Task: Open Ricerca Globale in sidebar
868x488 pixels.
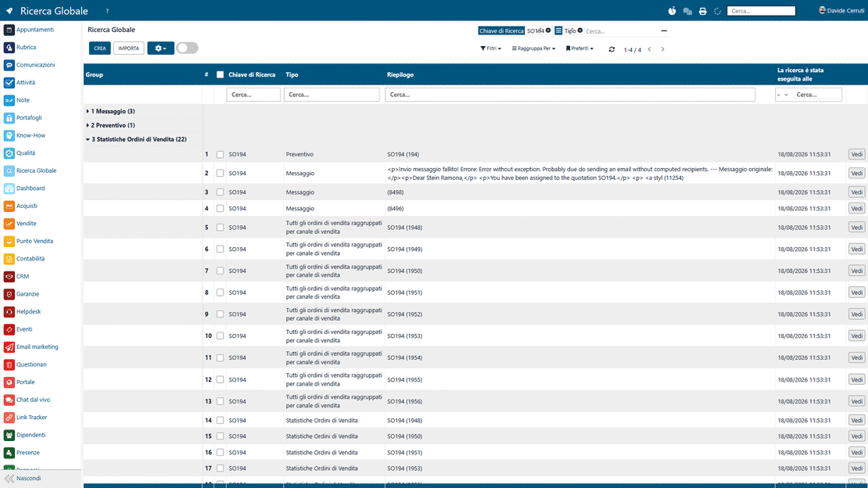Action: tap(36, 170)
